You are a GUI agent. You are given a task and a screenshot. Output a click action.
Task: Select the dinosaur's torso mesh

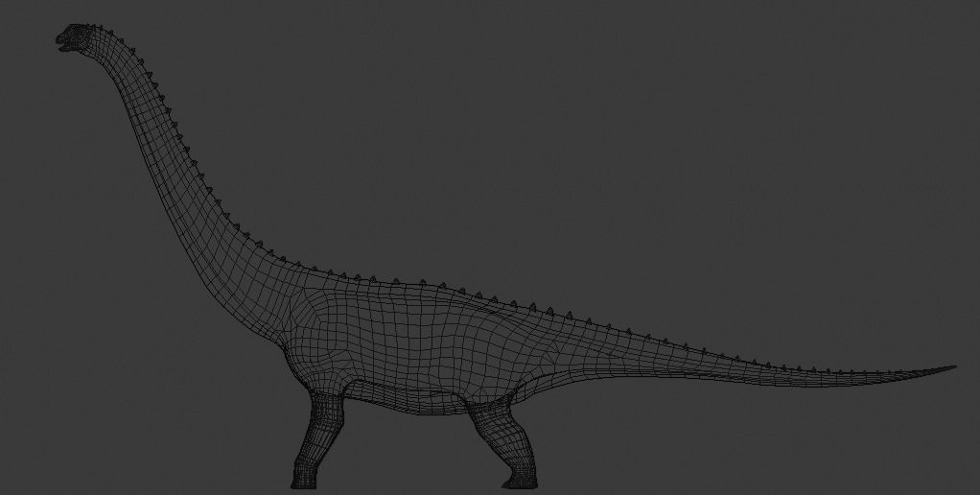(x=412, y=347)
